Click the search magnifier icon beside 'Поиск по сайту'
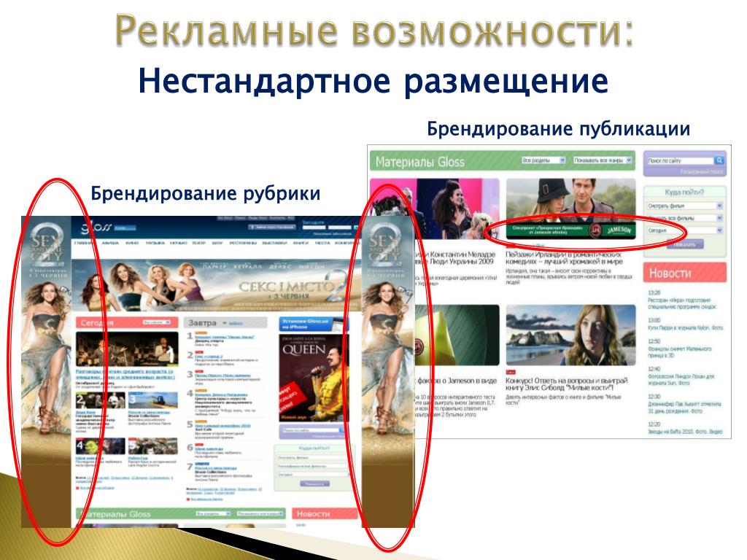This screenshot has height=560, width=747. 719,160
